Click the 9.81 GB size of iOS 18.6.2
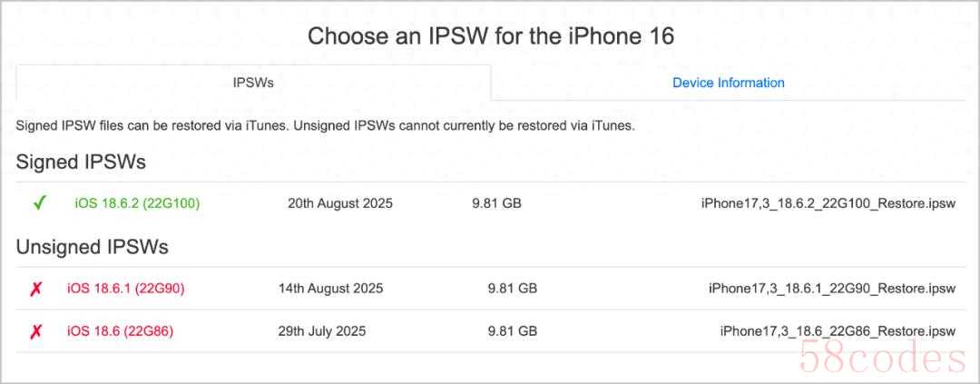980x384 pixels. point(497,203)
